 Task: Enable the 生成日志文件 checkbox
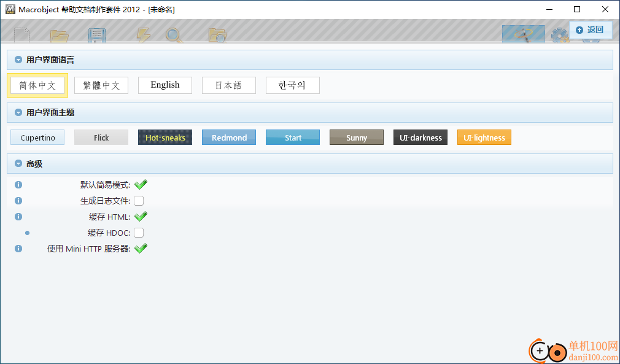tap(139, 201)
